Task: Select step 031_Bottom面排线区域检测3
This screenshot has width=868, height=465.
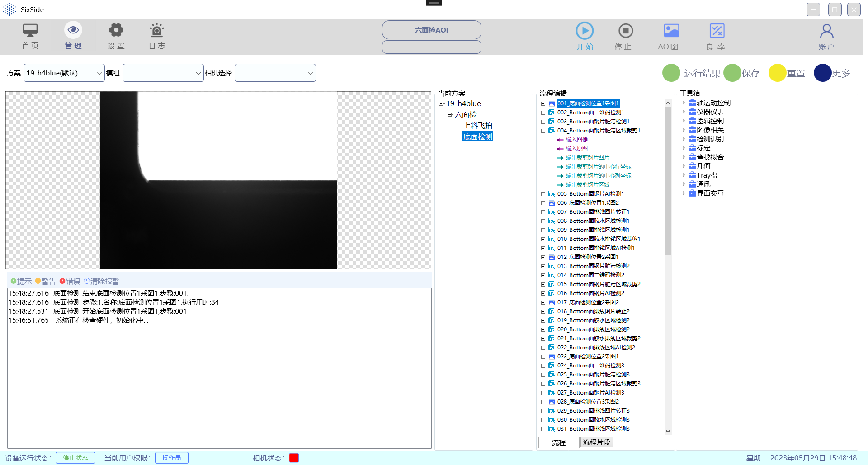Action: tap(593, 429)
